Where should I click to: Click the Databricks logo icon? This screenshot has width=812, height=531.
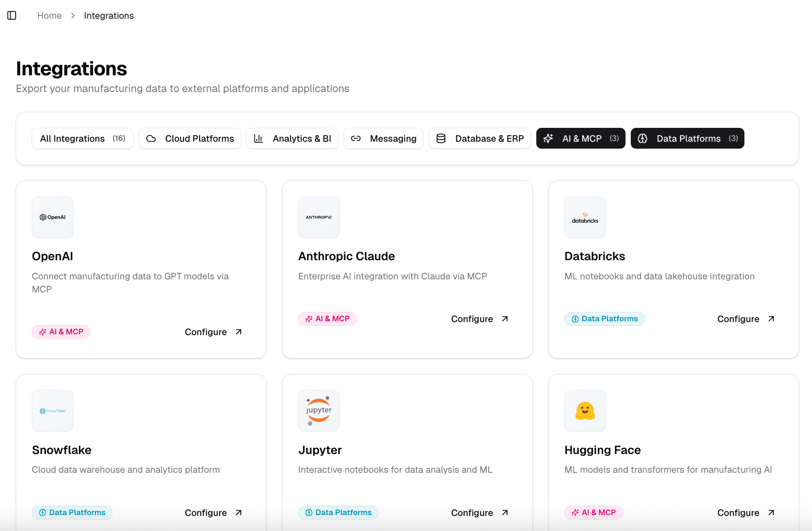point(585,217)
